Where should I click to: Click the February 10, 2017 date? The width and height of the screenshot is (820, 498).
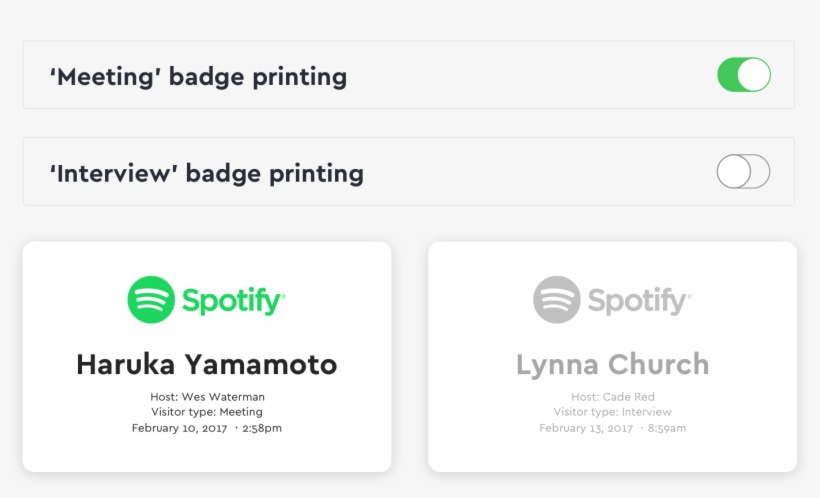179,428
